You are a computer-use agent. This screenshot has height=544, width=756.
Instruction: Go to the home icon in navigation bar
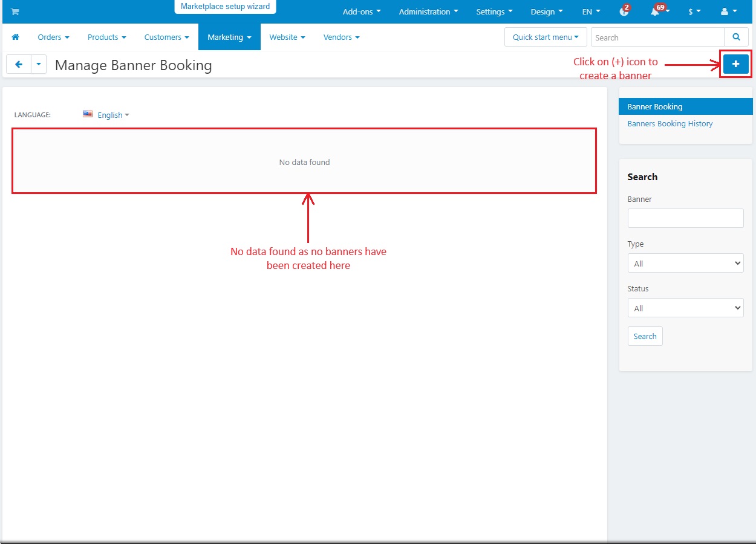tap(16, 37)
